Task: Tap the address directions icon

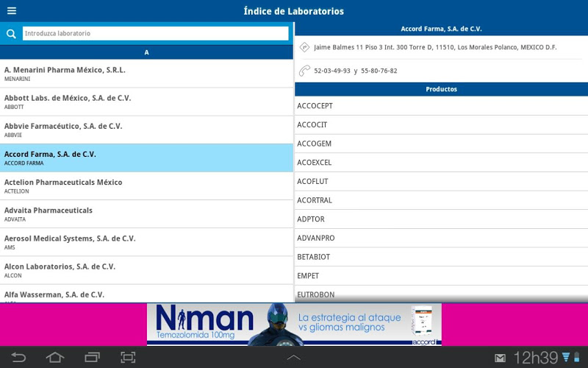Action: coord(304,47)
